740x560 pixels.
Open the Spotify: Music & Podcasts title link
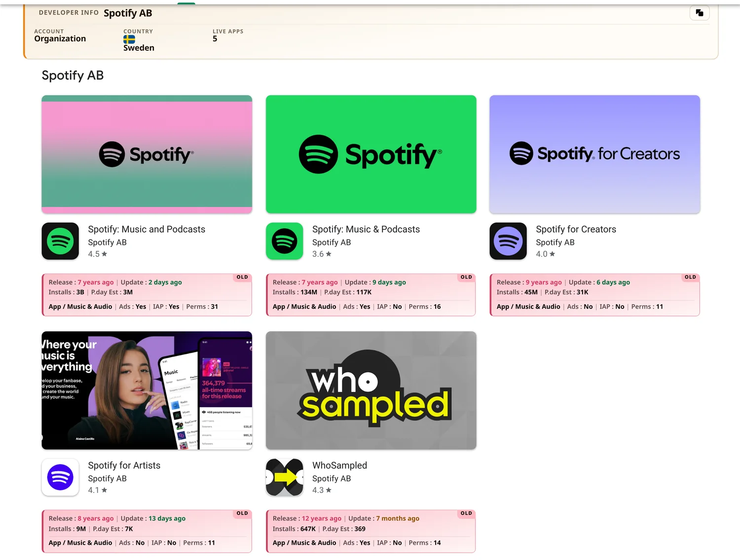(x=366, y=229)
